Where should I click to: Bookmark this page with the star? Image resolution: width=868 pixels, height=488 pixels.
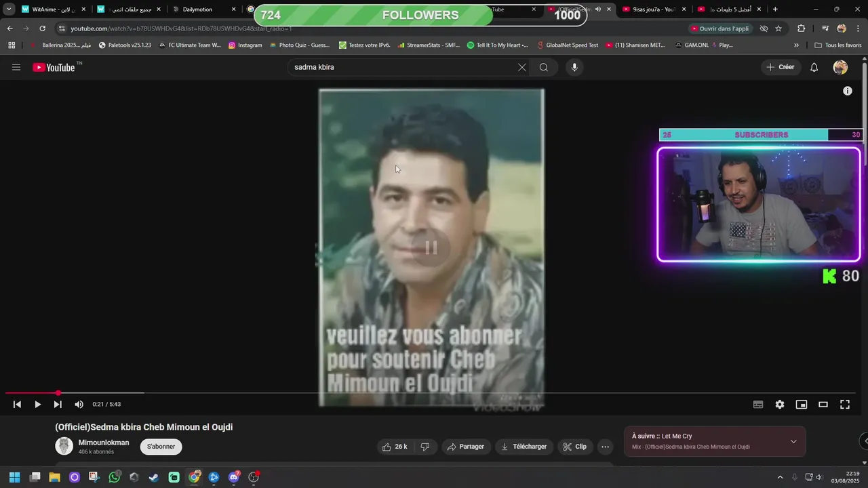click(778, 28)
